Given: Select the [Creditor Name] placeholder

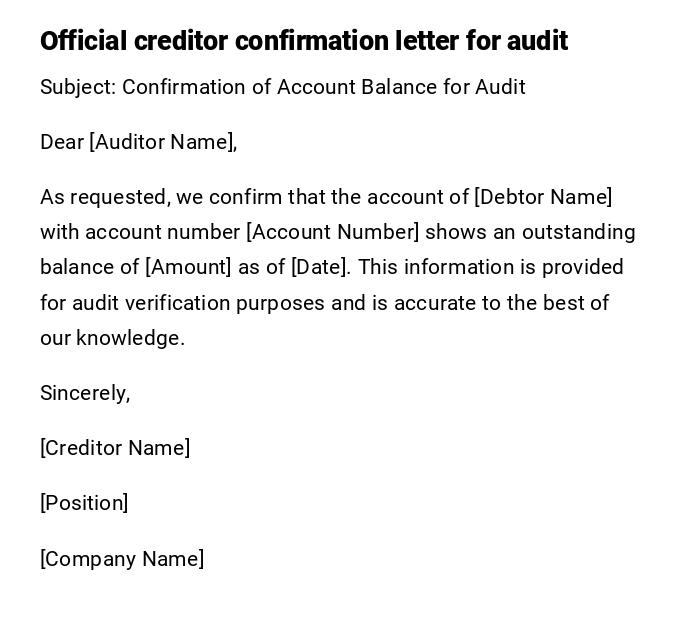Looking at the screenshot, I should 115,448.
